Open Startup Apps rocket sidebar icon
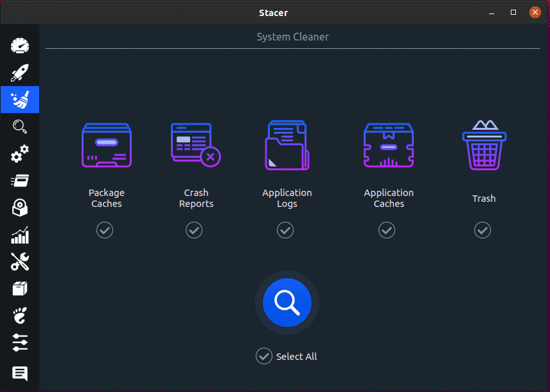Viewport: 550px width, 392px height. (20, 73)
